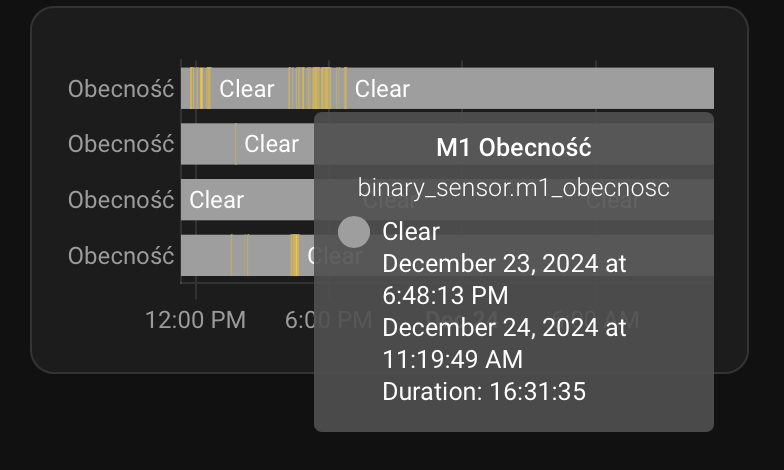Viewport: 784px width, 470px height.
Task: Click the first row's Obecność label
Action: [x=121, y=89]
